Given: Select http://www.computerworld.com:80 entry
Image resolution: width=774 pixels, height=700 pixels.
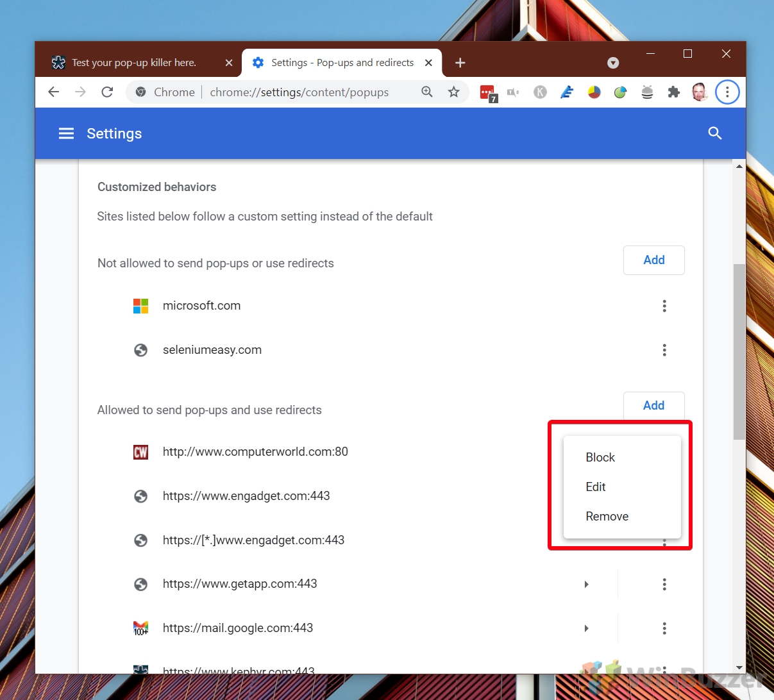Looking at the screenshot, I should [x=255, y=452].
